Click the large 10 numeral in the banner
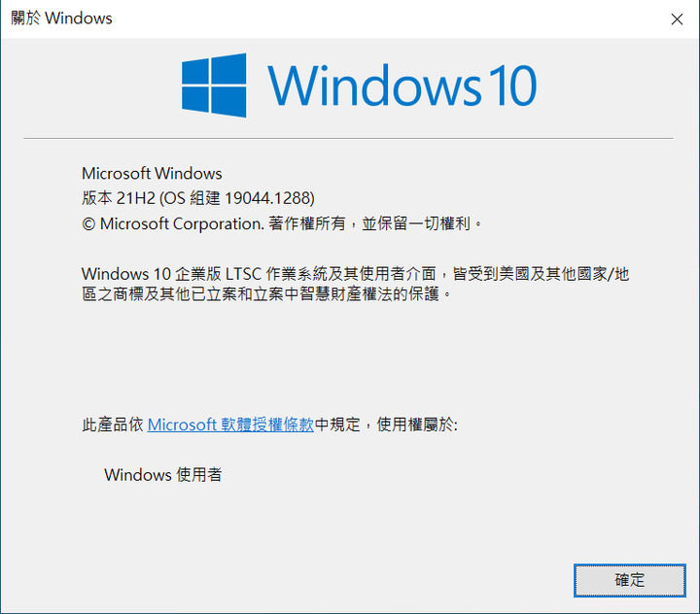 (x=512, y=85)
